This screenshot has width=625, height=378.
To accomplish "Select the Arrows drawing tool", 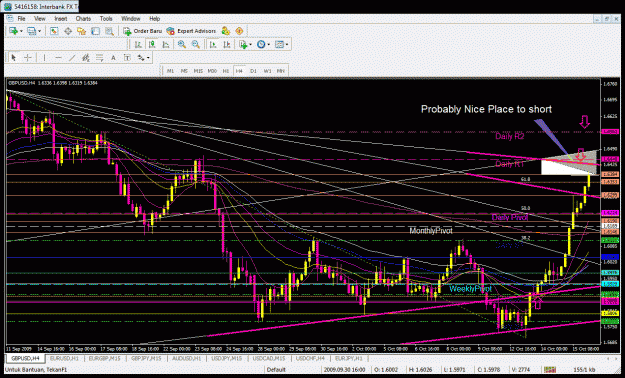I will pyautogui.click(x=141, y=58).
